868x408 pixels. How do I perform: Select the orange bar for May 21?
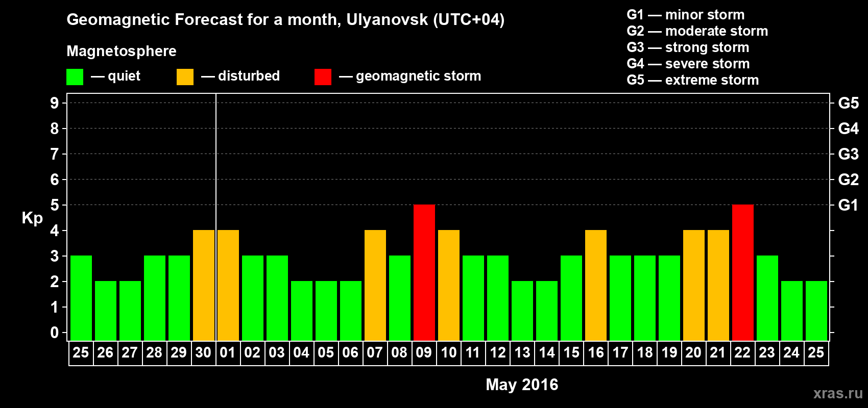[718, 285]
